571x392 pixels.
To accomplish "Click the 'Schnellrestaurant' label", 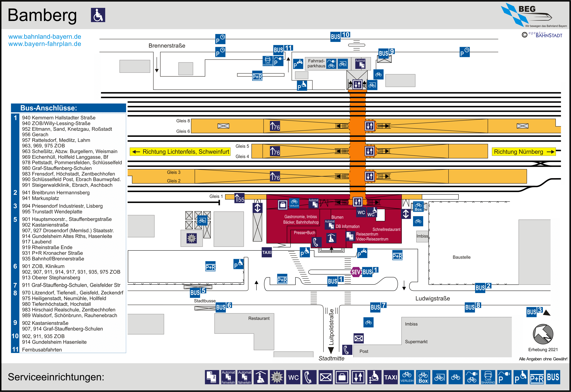I will point(386,229).
